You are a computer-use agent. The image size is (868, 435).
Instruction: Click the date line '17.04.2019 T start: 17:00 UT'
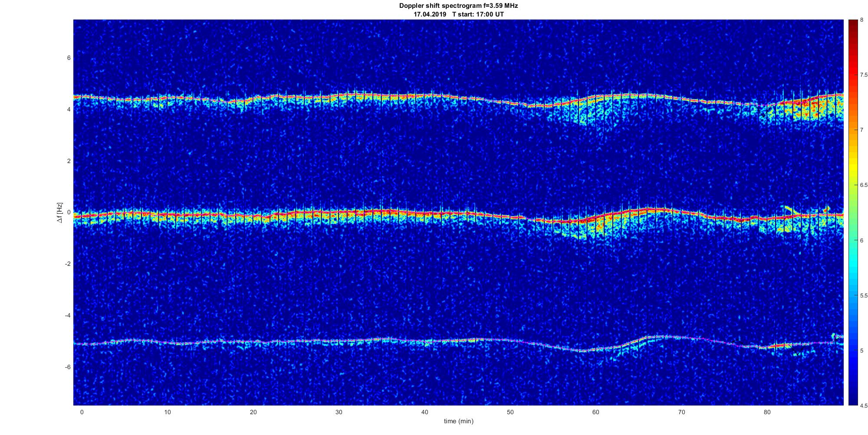(458, 14)
